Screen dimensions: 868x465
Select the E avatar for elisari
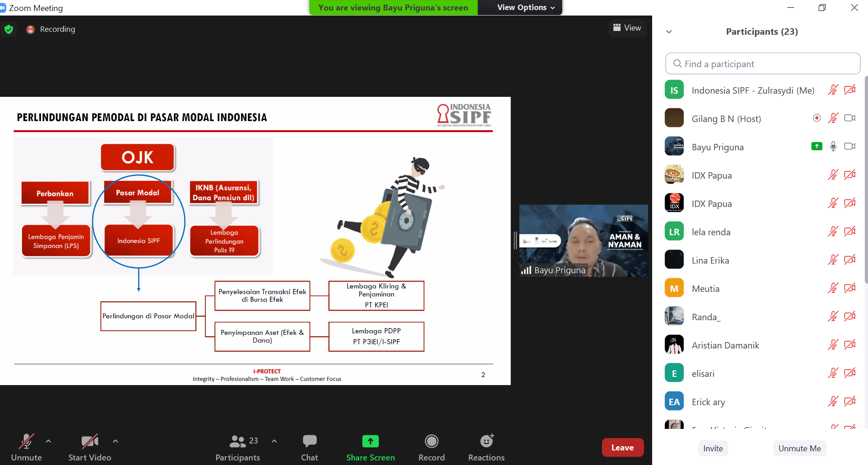(674, 373)
